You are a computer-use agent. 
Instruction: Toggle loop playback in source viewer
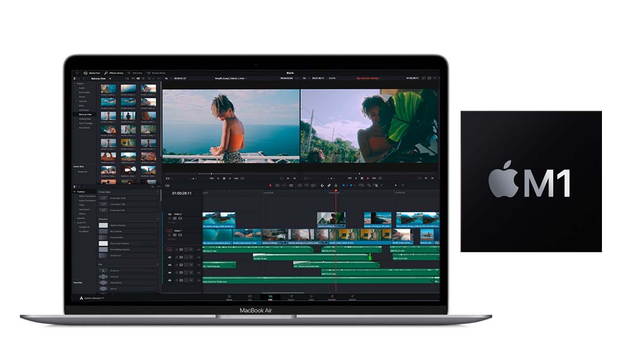(242, 178)
